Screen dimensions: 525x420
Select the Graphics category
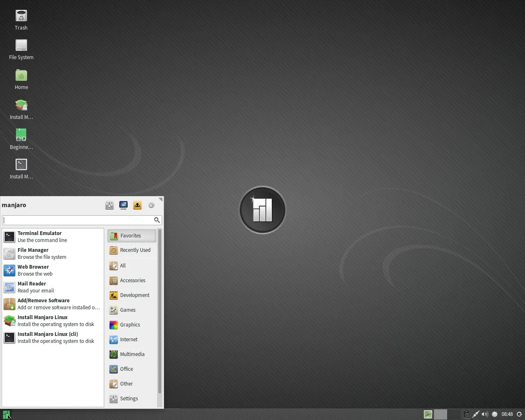pos(132,325)
